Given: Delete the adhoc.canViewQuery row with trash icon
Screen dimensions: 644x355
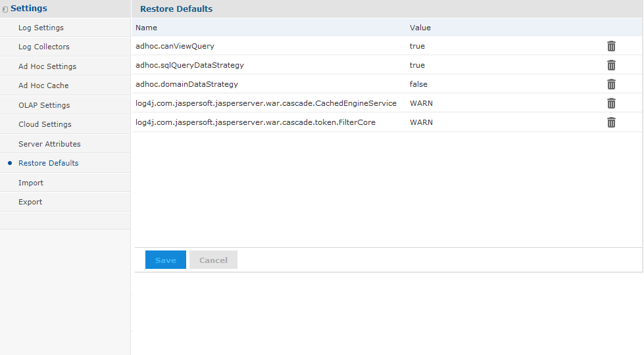Looking at the screenshot, I should click(611, 46).
